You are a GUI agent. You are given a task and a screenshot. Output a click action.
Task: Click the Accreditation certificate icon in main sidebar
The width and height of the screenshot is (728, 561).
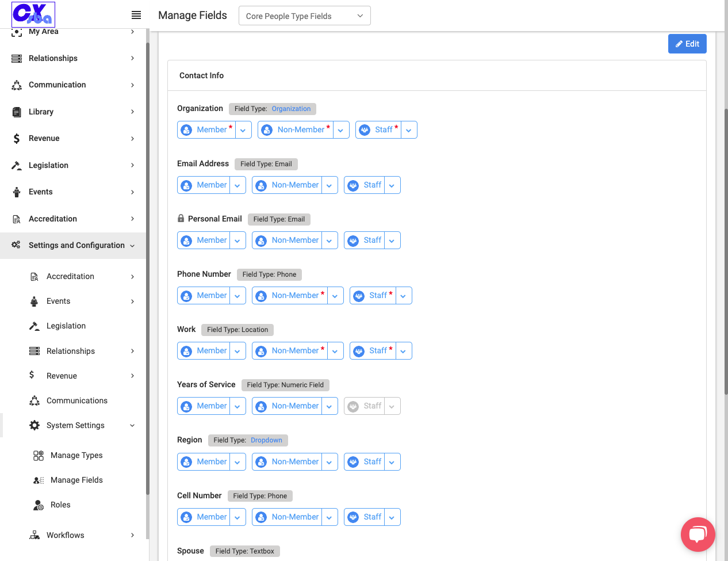(17, 219)
